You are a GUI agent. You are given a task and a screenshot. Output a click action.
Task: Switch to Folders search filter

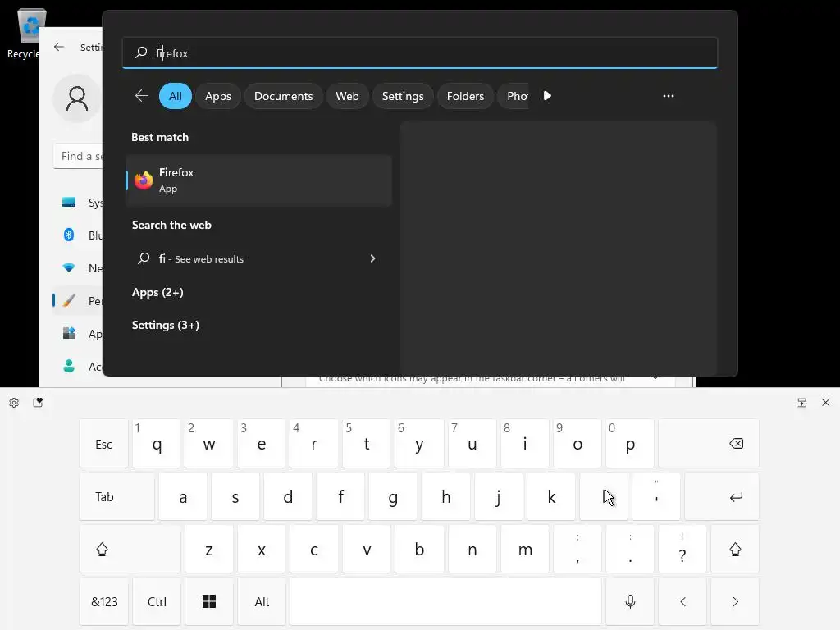(x=466, y=96)
